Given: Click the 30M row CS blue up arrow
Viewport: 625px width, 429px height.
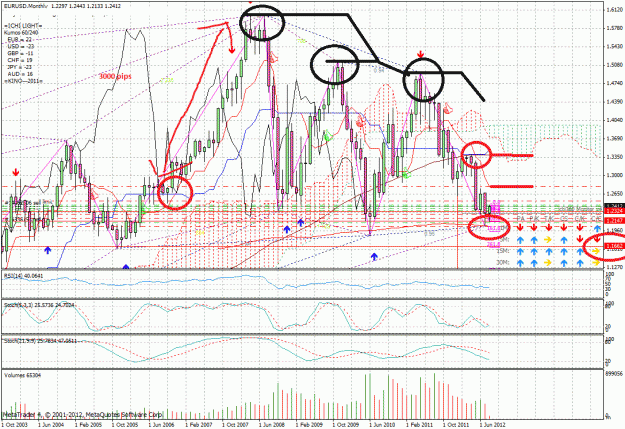Looking at the screenshot, I should [564, 263].
